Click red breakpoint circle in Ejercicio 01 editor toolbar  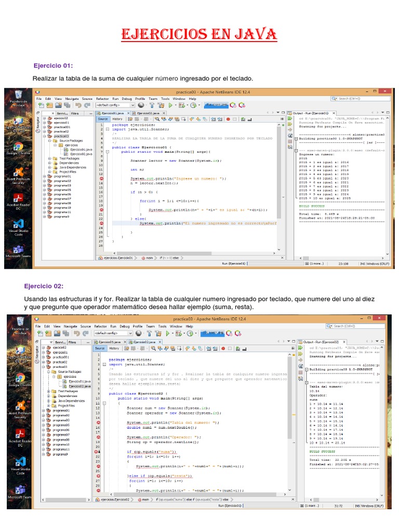(x=229, y=119)
